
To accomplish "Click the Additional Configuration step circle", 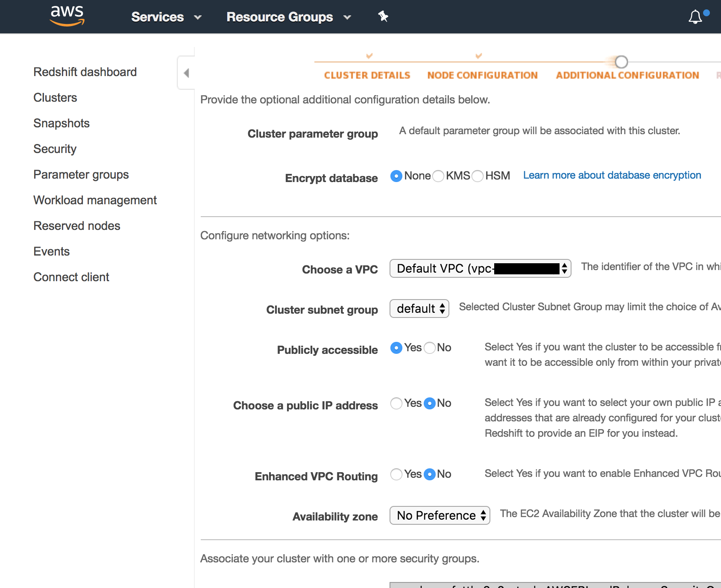I will pos(621,62).
